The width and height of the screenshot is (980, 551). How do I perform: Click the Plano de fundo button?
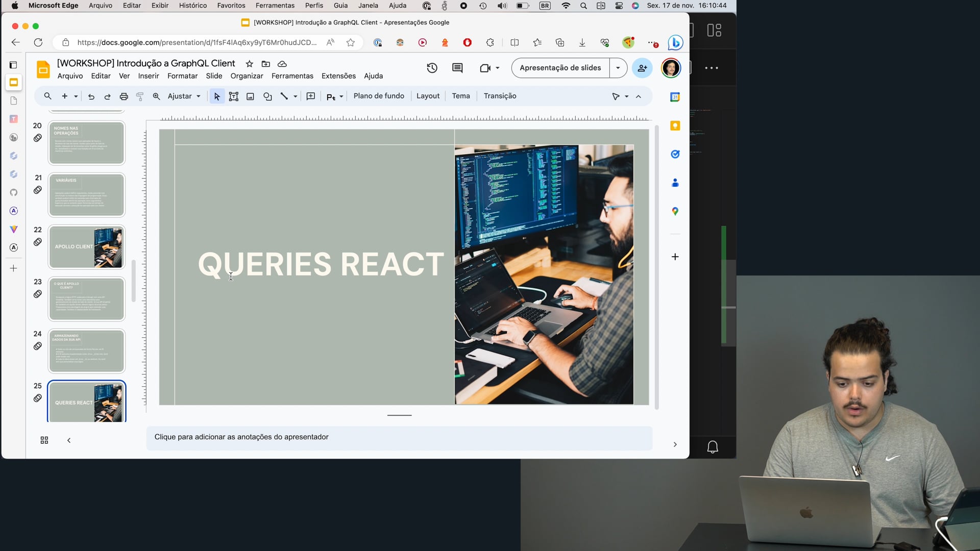378,96
